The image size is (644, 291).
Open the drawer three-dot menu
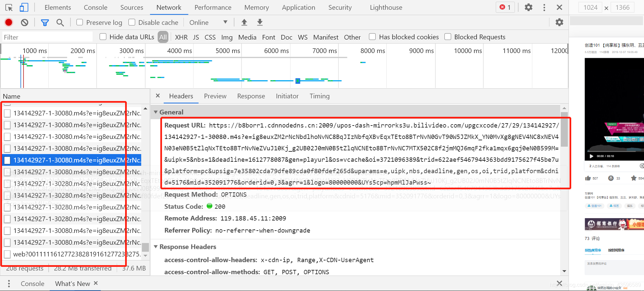tap(9, 284)
